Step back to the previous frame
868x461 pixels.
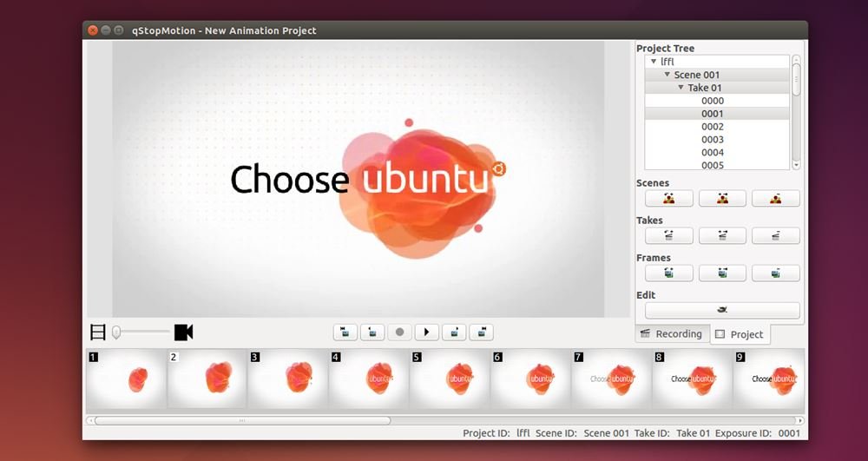pyautogui.click(x=372, y=332)
